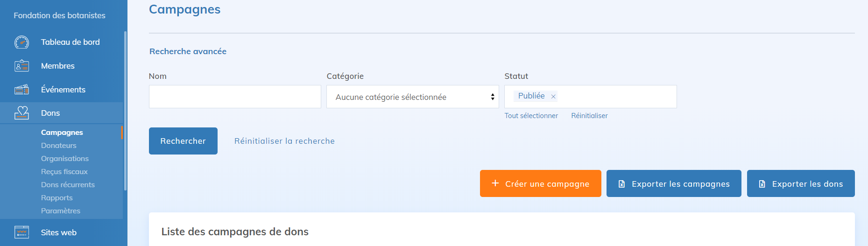868x246 pixels.
Task: Click Exporter les campagnes button
Action: coord(673,183)
